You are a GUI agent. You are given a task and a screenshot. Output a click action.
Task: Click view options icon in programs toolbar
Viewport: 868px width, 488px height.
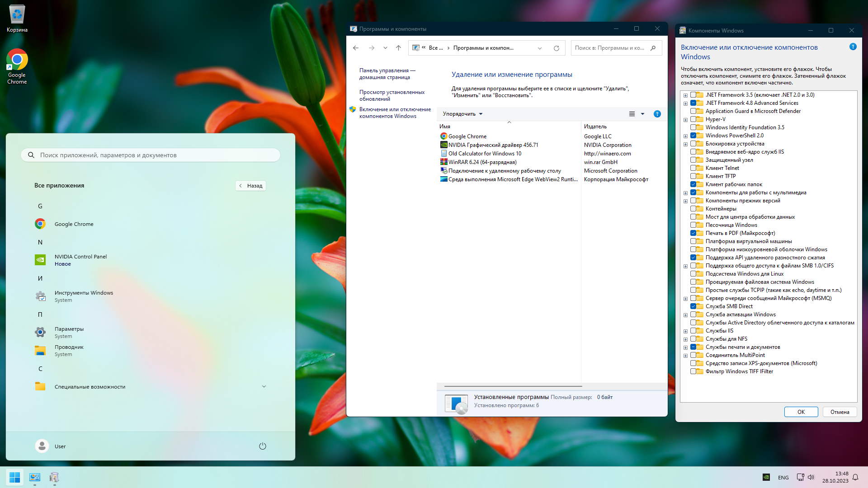pos(632,114)
